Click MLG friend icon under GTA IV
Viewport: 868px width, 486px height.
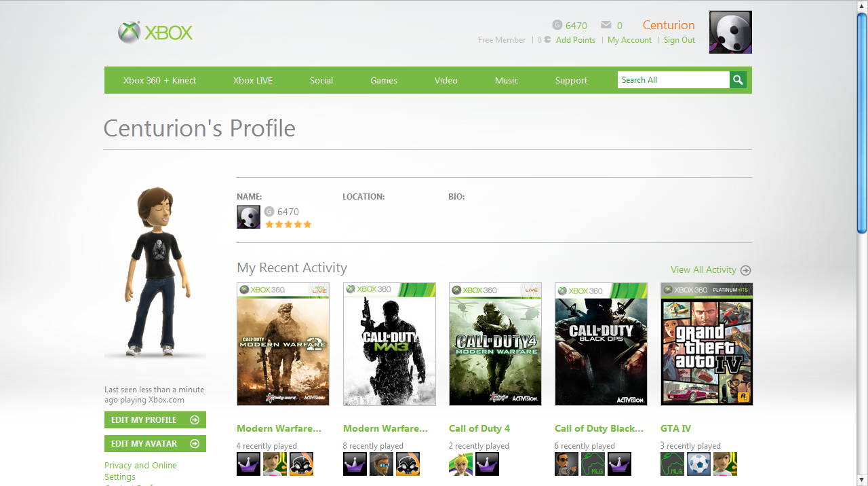[672, 464]
